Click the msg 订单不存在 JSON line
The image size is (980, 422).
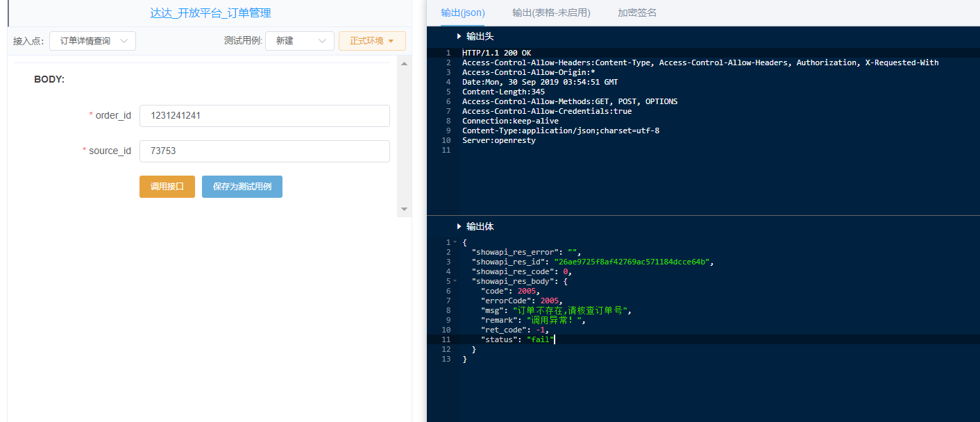tap(556, 310)
